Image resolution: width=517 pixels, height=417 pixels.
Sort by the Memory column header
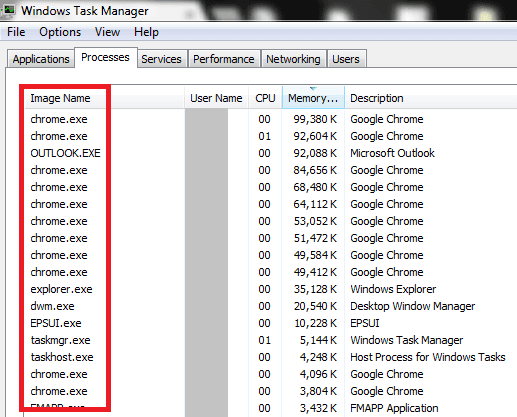tap(313, 98)
